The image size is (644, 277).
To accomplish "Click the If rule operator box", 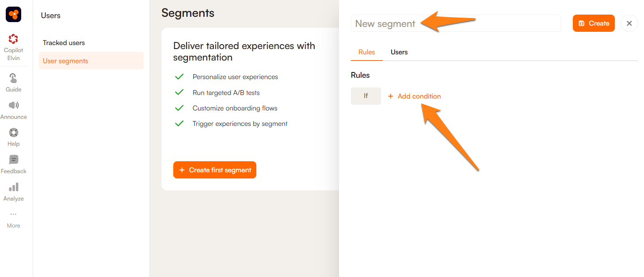I will point(366,96).
